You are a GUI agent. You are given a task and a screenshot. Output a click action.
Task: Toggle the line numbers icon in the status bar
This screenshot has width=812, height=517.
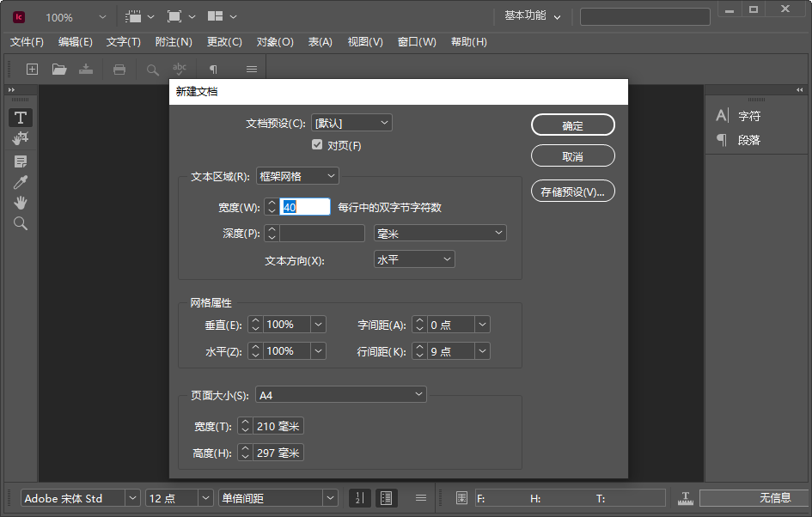tap(359, 497)
